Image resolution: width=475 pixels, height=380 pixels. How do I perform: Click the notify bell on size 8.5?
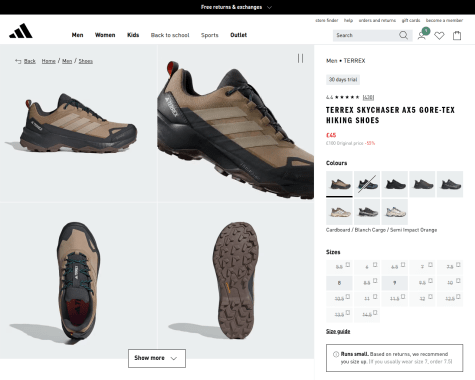(x=375, y=281)
